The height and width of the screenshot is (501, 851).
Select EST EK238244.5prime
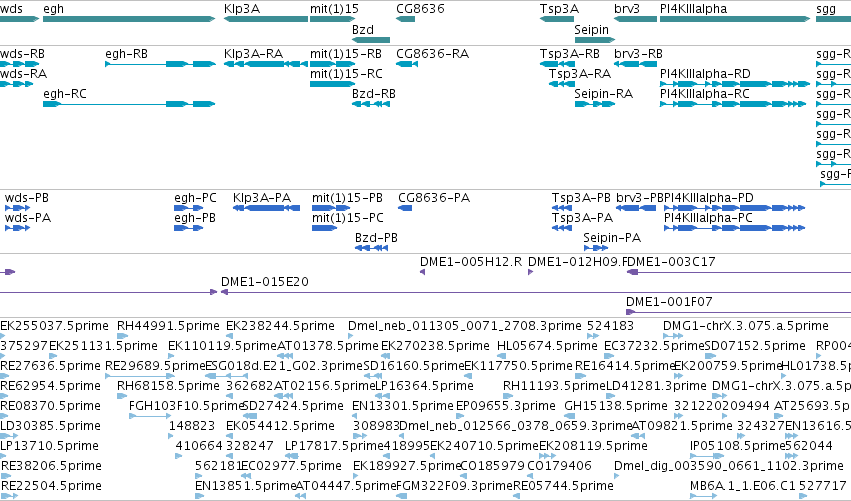coord(280,326)
